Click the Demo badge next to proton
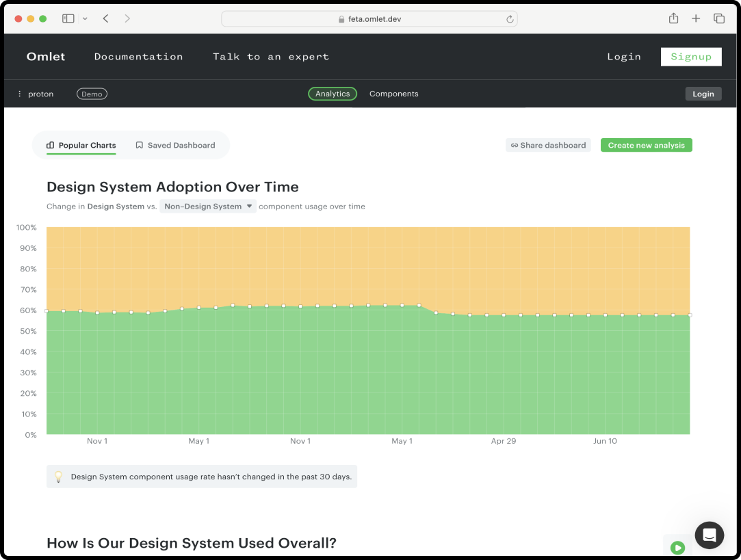741x560 pixels. [x=92, y=94]
